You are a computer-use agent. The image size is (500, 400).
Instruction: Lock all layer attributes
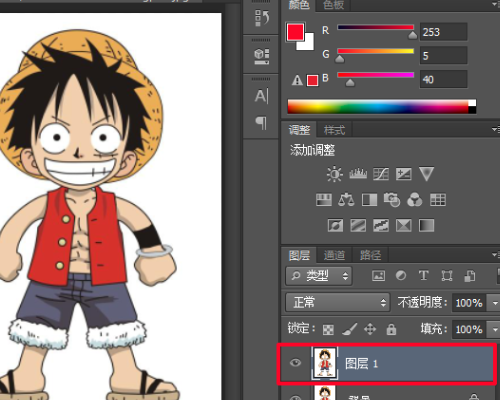391,329
